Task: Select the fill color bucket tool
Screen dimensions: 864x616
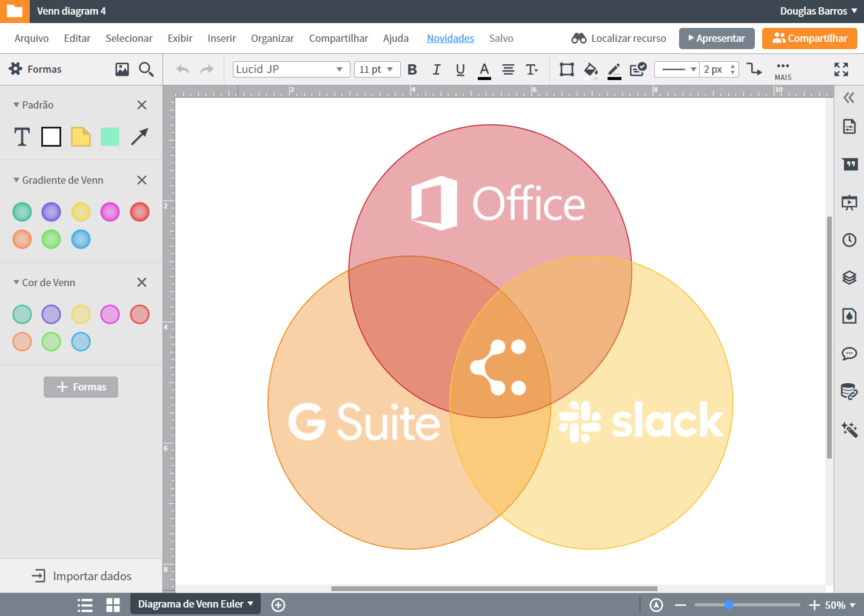Action: point(591,69)
